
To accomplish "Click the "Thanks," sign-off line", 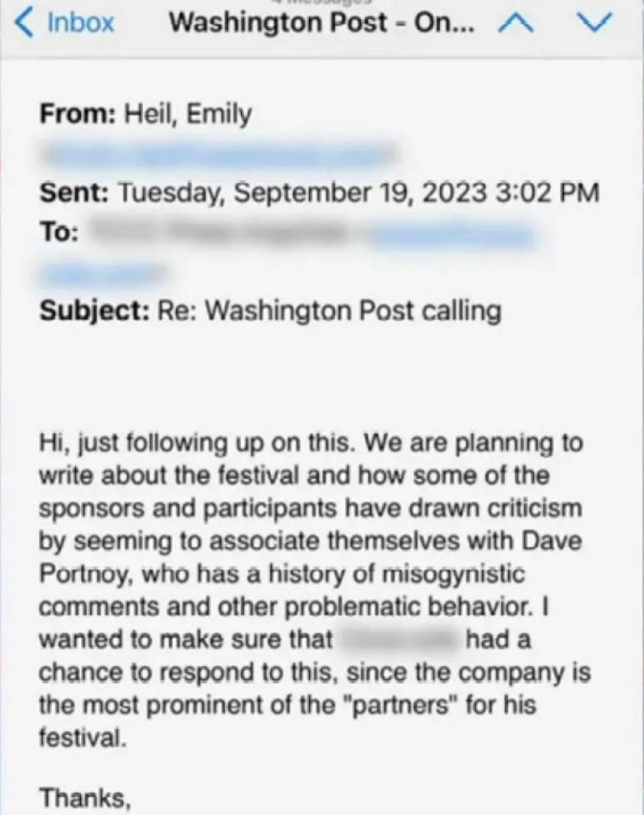I will [x=84, y=797].
